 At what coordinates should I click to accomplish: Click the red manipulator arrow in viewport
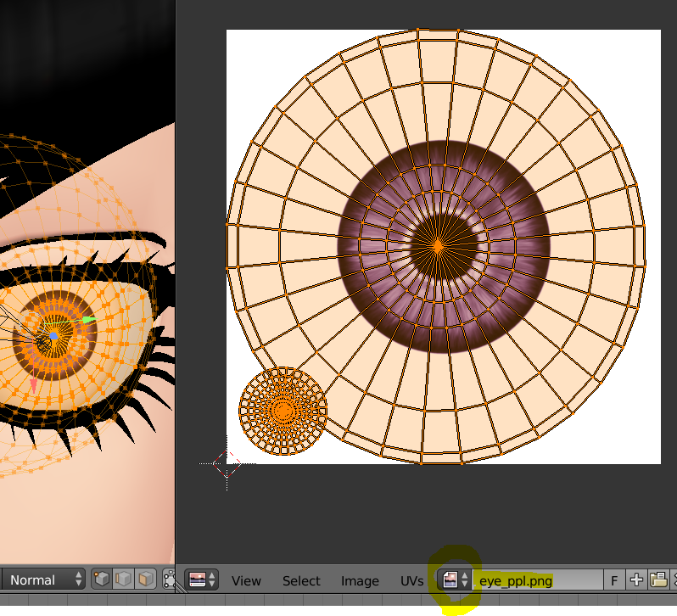34,385
